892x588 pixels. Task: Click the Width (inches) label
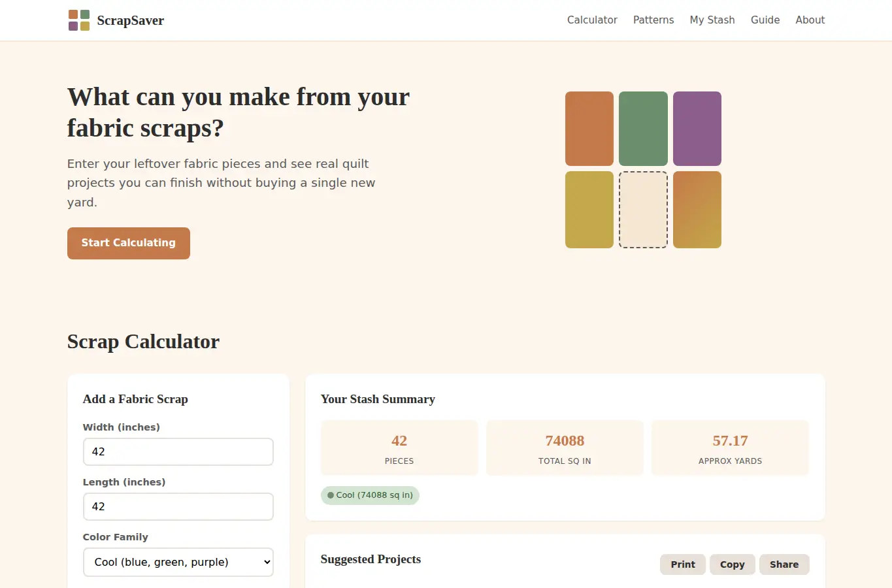click(x=122, y=427)
